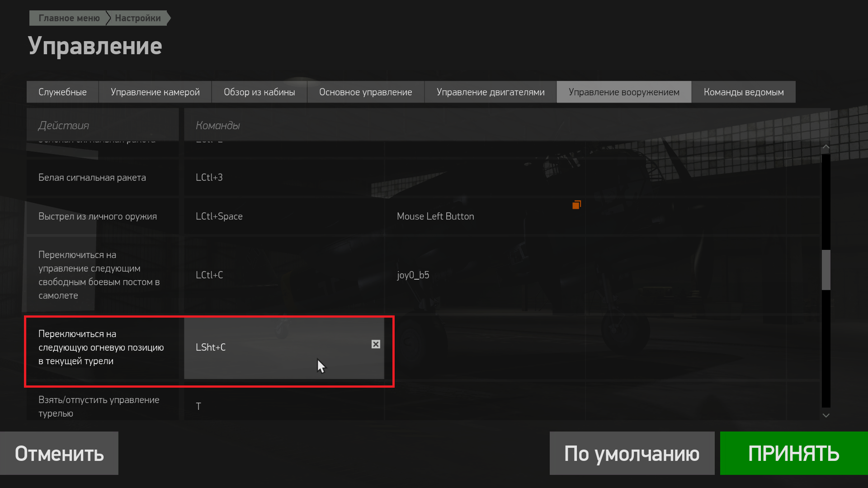Screen dimensions: 868x488
Task: Click the Действия column header
Action: tap(103, 125)
